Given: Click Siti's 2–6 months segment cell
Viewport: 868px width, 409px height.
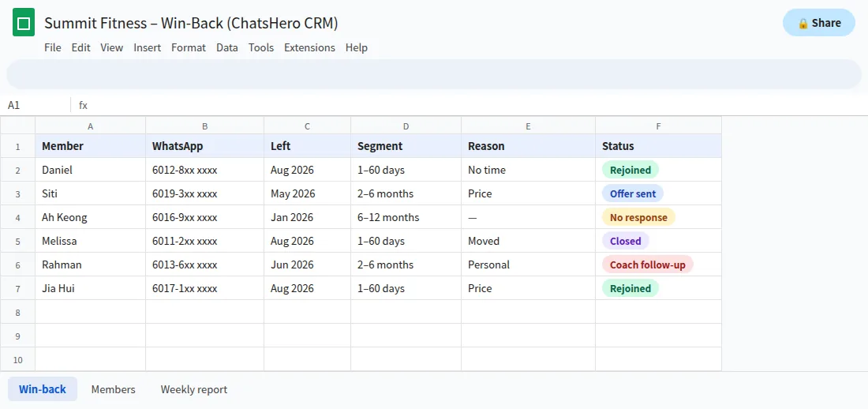Looking at the screenshot, I should (406, 193).
